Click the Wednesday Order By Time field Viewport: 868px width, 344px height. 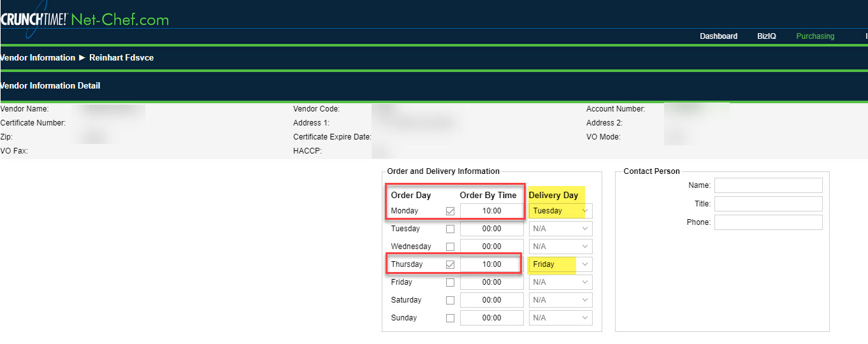pos(491,247)
